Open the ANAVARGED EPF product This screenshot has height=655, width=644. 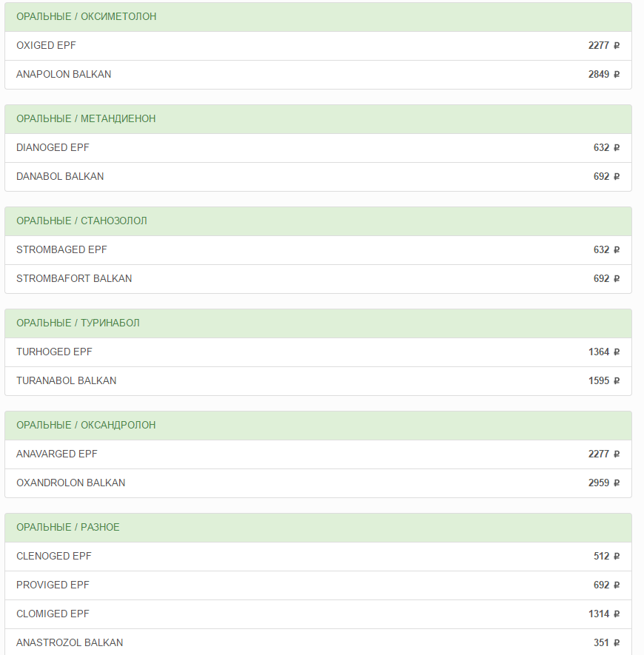(57, 454)
